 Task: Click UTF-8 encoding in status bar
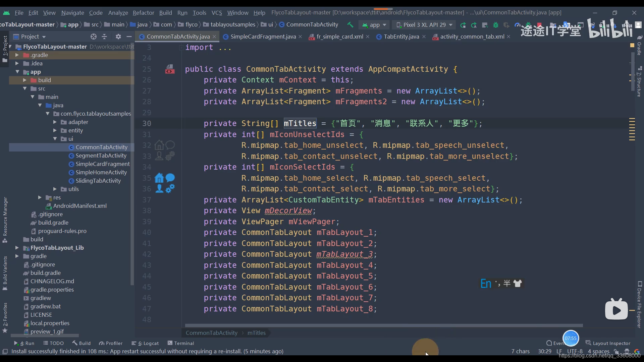click(x=575, y=351)
